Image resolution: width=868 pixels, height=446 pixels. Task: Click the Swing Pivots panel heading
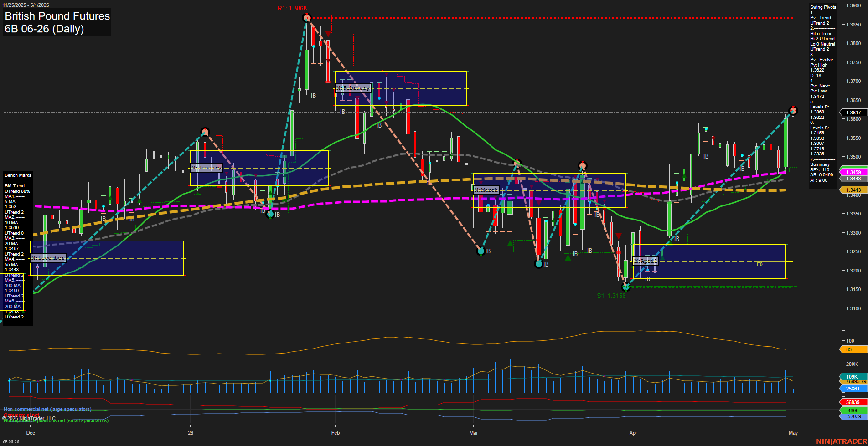823,7
